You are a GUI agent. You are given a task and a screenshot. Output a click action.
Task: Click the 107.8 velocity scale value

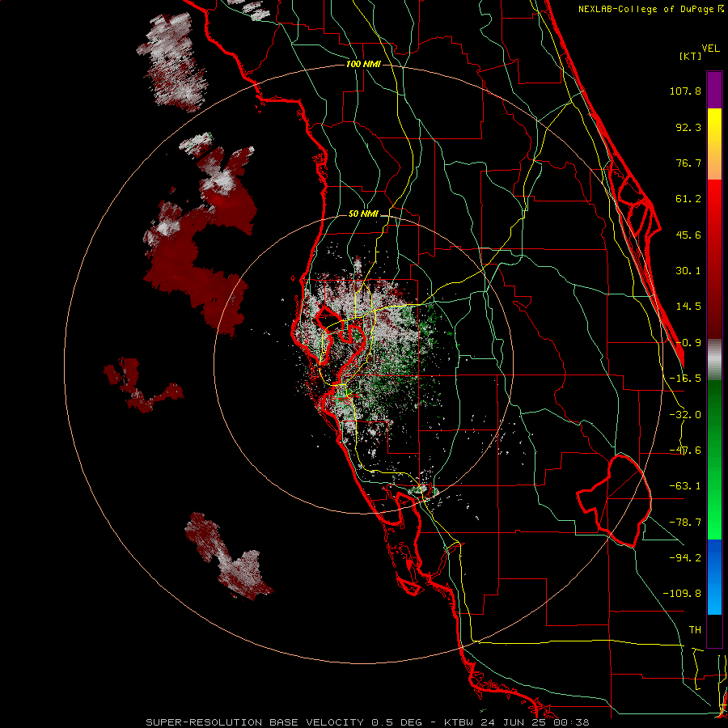[x=685, y=91]
